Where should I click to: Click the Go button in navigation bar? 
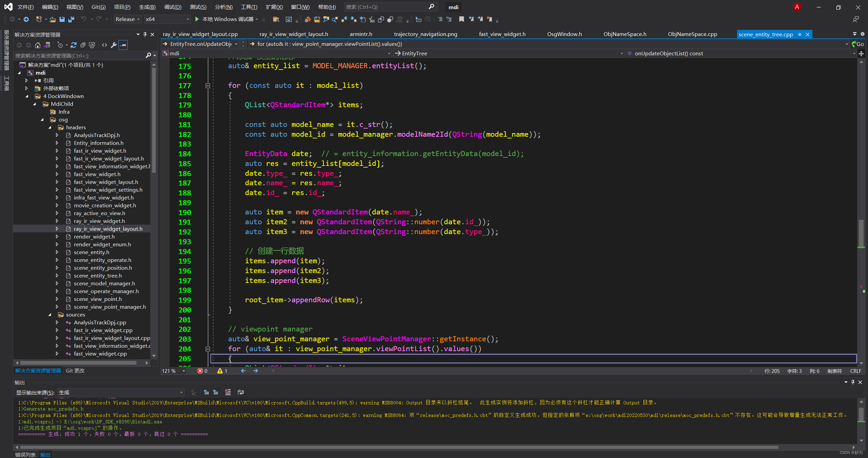[857, 44]
